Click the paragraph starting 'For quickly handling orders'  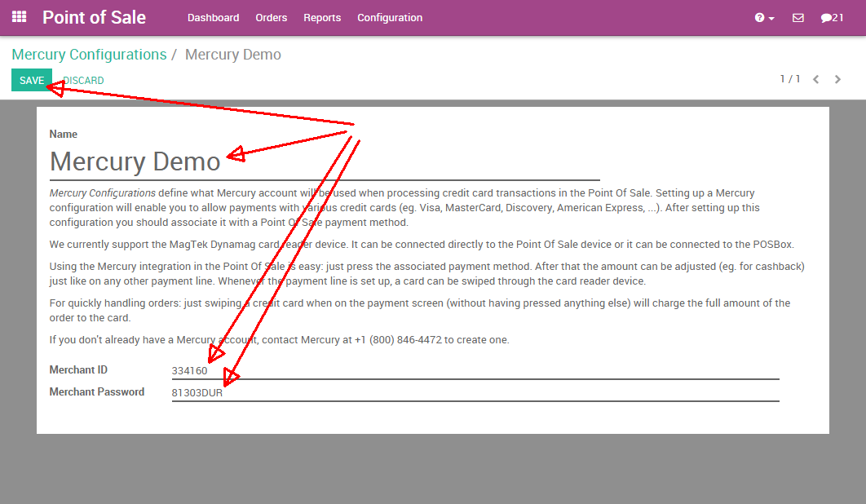tap(420, 311)
